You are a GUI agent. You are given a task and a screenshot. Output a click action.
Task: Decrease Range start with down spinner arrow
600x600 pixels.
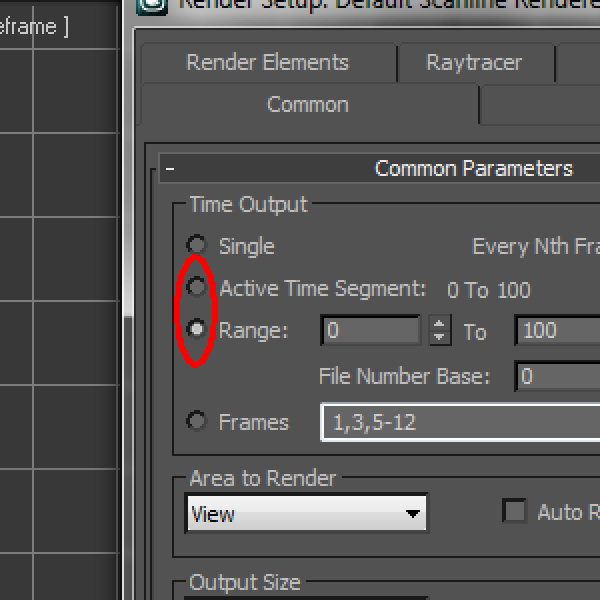tap(439, 337)
